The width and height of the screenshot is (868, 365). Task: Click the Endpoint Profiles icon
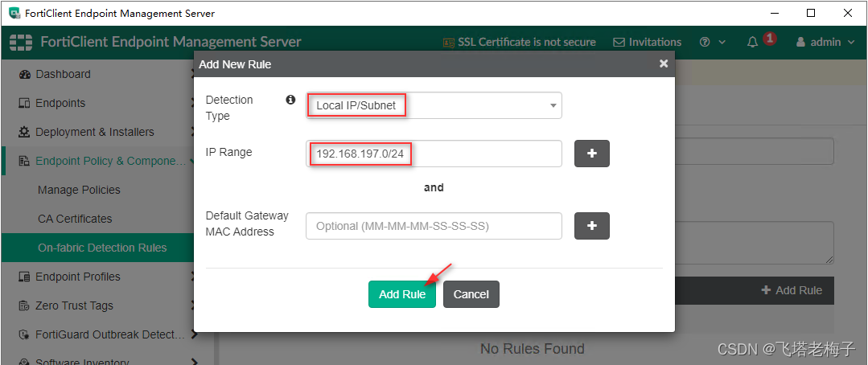tap(24, 277)
